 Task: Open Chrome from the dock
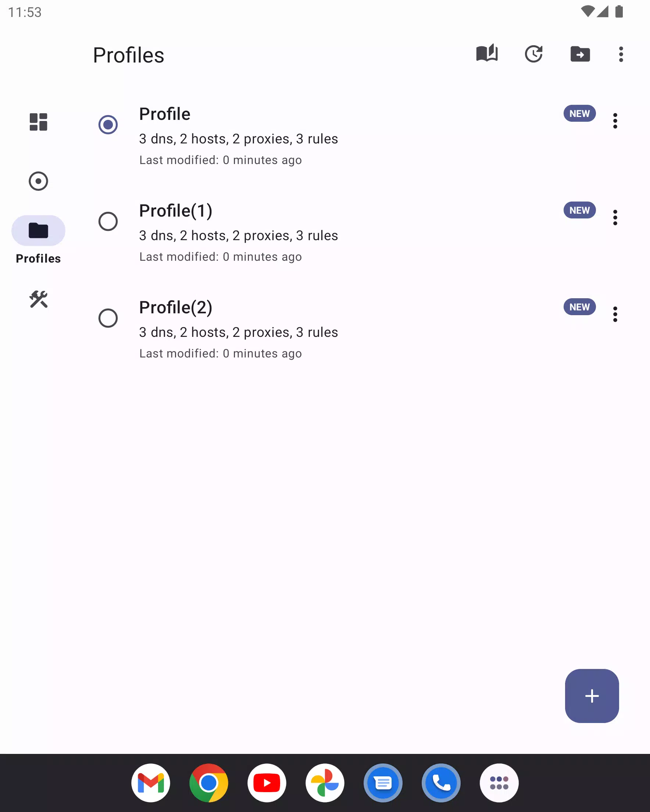point(208,783)
